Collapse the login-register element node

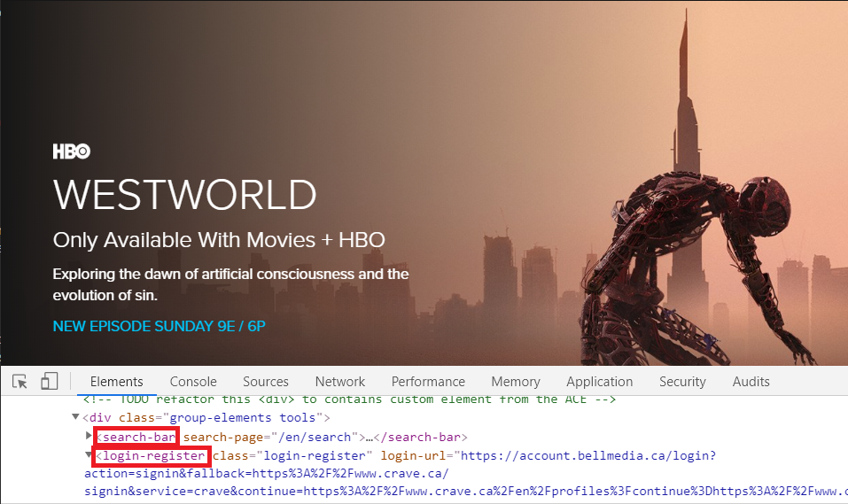click(x=88, y=454)
